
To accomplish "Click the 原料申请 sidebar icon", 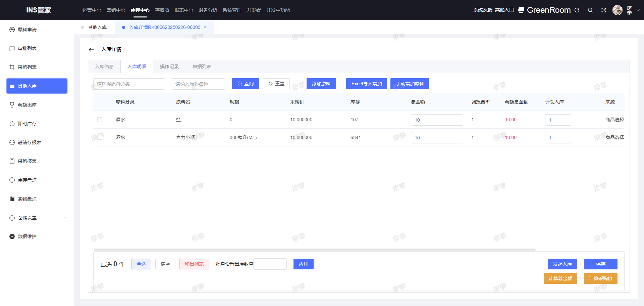I will coord(12,30).
